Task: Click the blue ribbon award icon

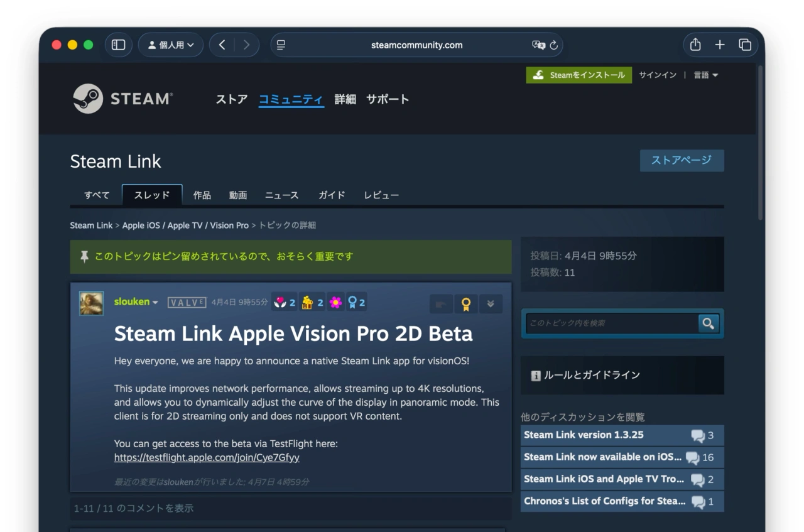Action: pyautogui.click(x=352, y=302)
